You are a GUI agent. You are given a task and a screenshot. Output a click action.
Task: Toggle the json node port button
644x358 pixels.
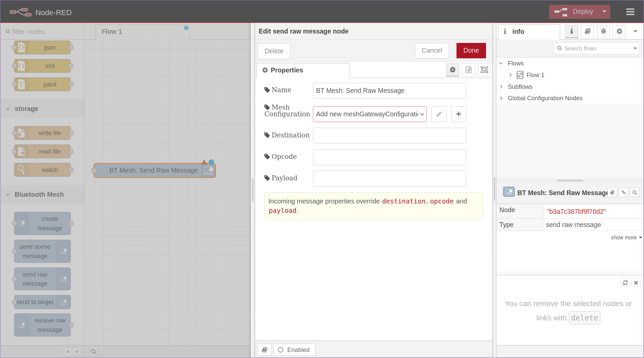pyautogui.click(x=70, y=47)
